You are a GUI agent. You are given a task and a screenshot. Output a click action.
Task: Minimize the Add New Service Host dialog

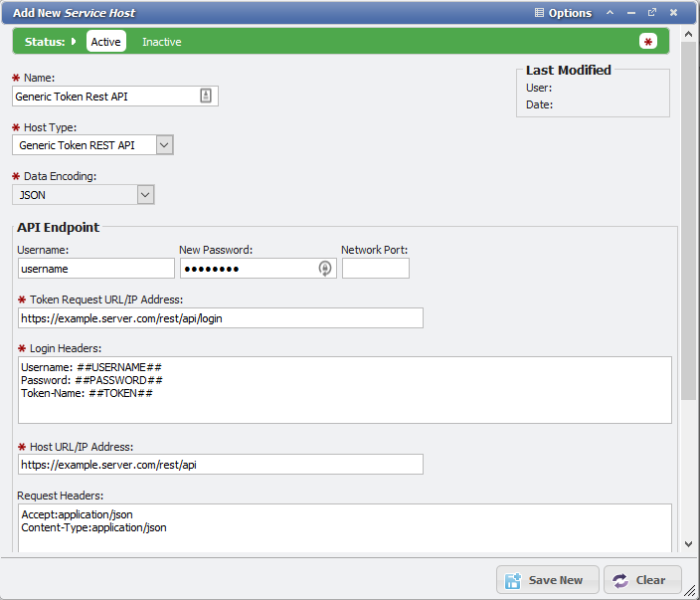click(631, 13)
